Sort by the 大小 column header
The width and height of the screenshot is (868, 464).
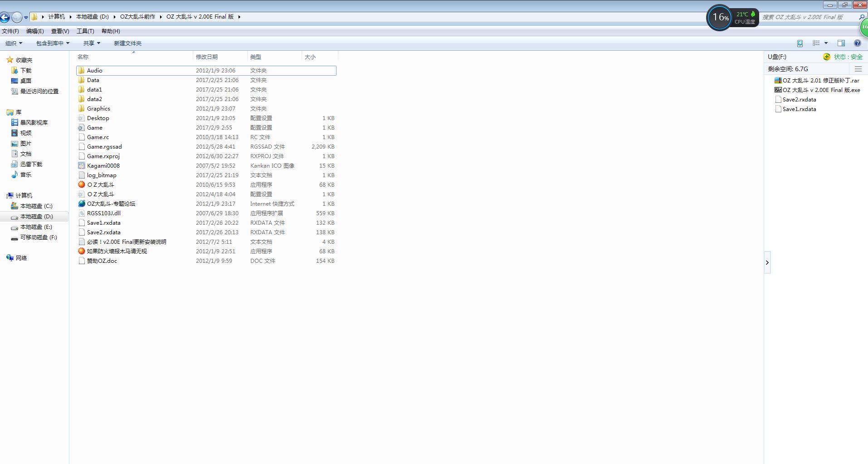(319, 57)
